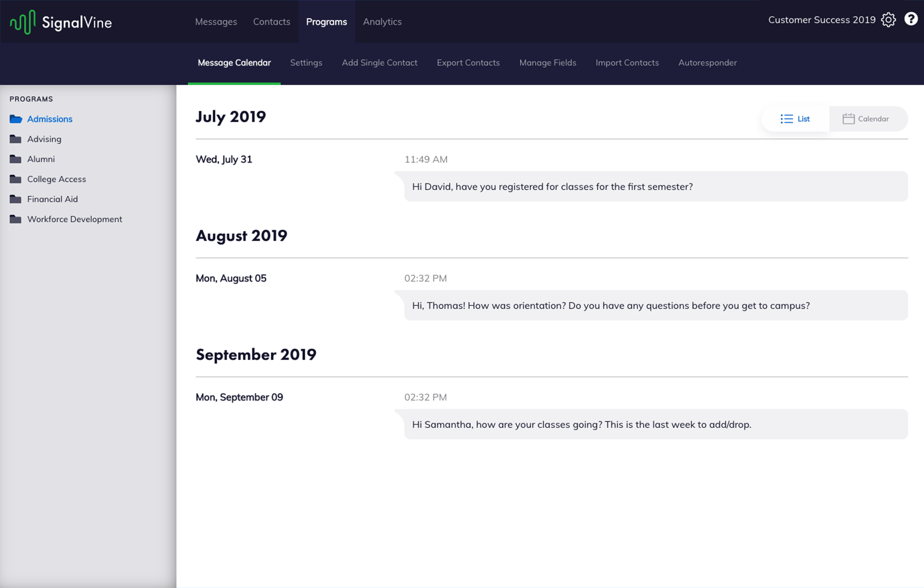Select the Admissions program
Viewport: 924px width, 588px height.
[x=50, y=119]
